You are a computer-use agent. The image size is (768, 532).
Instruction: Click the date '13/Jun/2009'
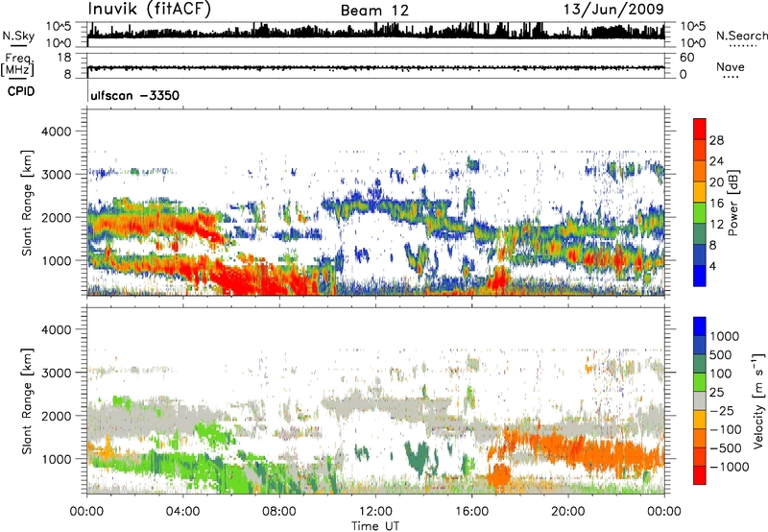[613, 10]
